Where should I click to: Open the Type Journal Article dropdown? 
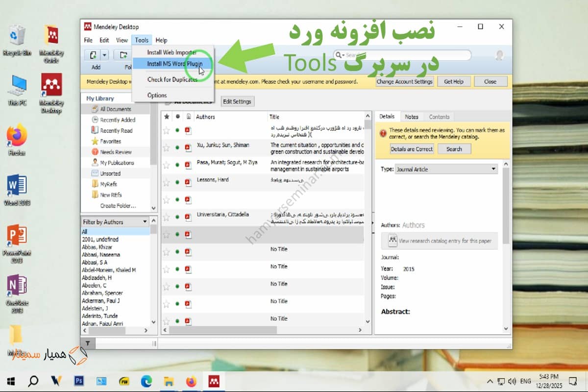point(446,169)
